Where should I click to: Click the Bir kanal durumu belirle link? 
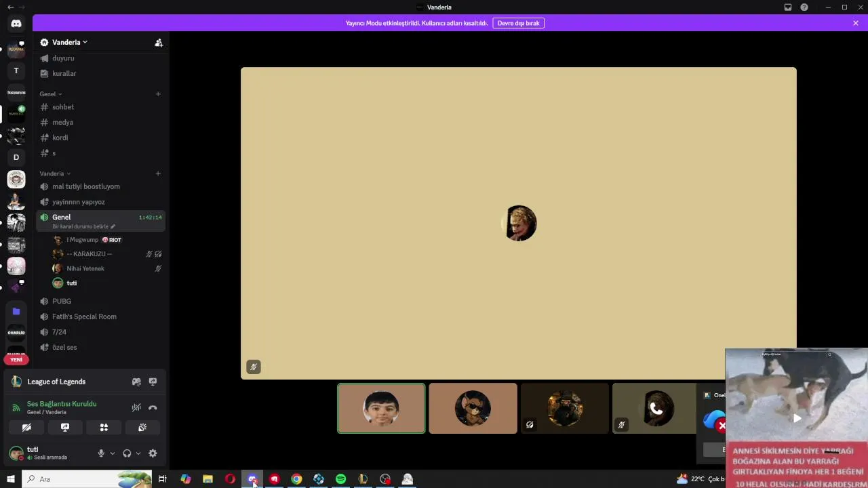tap(80, 226)
